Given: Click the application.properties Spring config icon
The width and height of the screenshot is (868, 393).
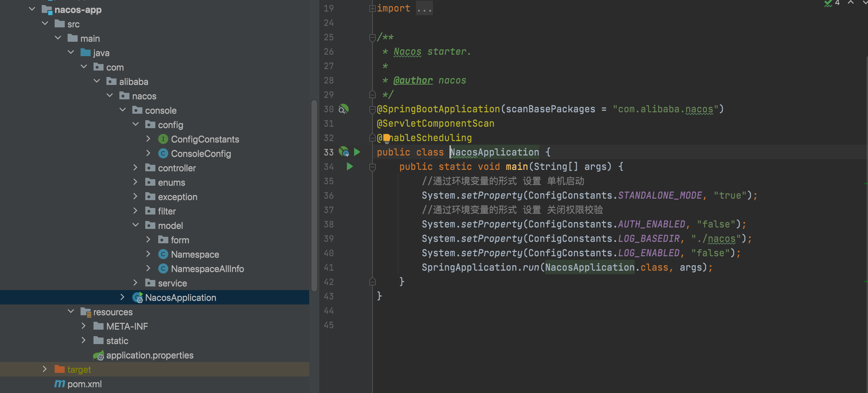Looking at the screenshot, I should pyautogui.click(x=99, y=355).
